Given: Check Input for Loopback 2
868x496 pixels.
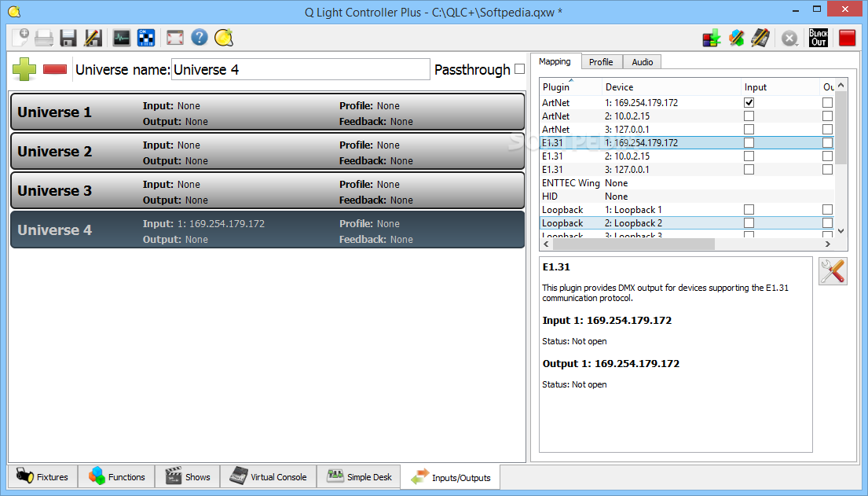Looking at the screenshot, I should [749, 222].
